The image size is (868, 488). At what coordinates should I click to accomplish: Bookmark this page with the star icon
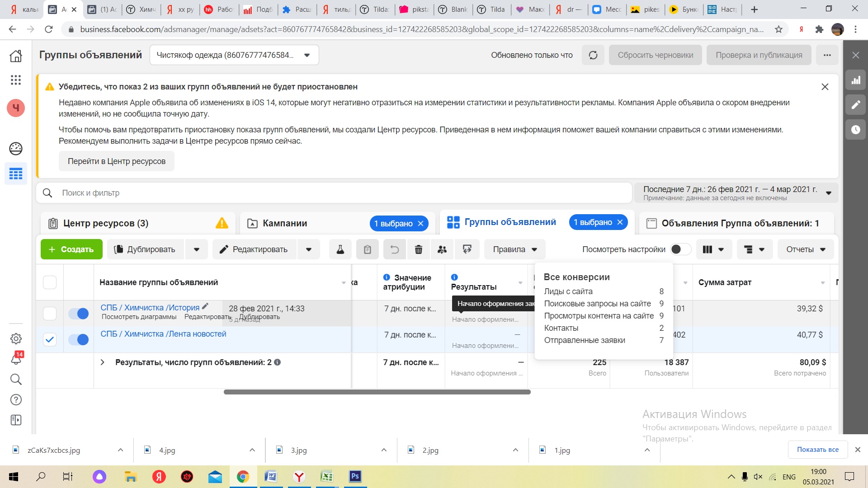[778, 29]
